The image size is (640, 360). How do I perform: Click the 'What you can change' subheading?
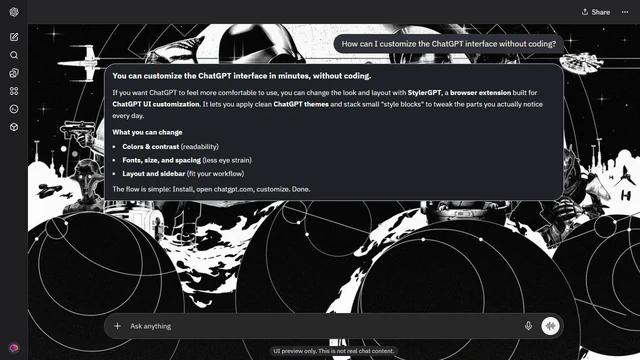point(147,132)
